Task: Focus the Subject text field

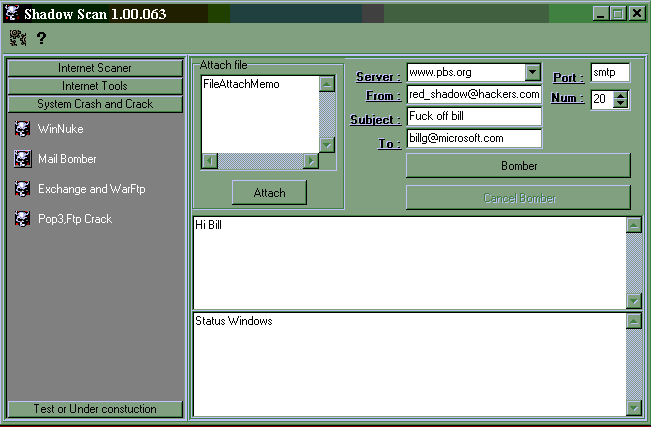Action: pos(473,117)
